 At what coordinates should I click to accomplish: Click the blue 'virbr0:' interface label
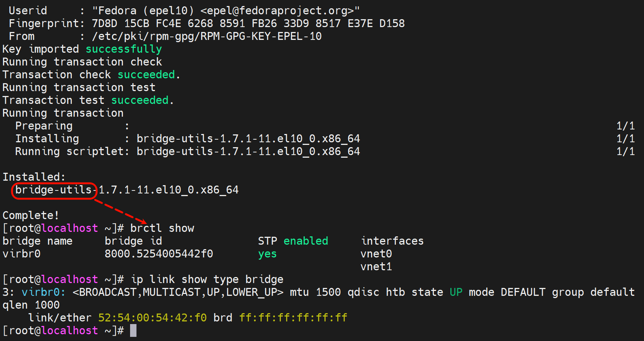click(x=44, y=292)
